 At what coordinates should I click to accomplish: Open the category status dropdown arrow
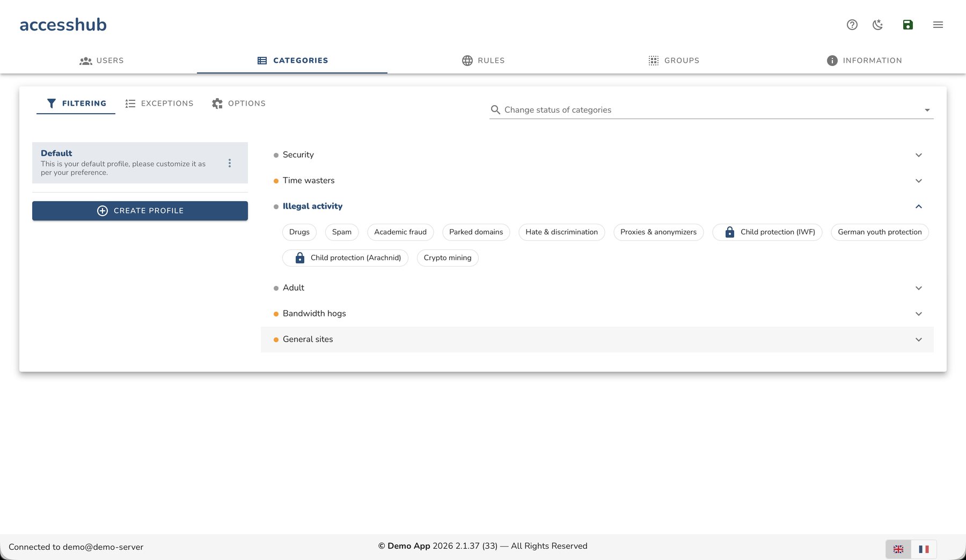pyautogui.click(x=927, y=110)
